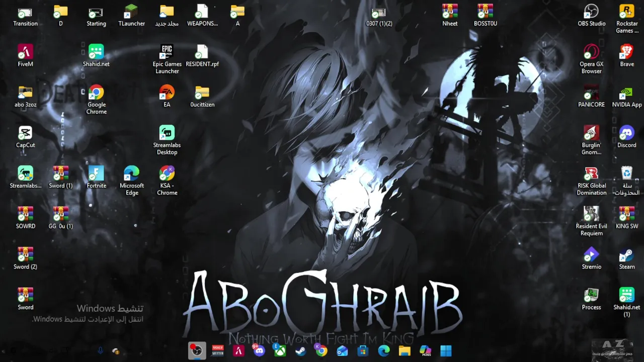Launch Epic Games Launcher
Screen dimensions: 644x362
pyautogui.click(x=167, y=59)
